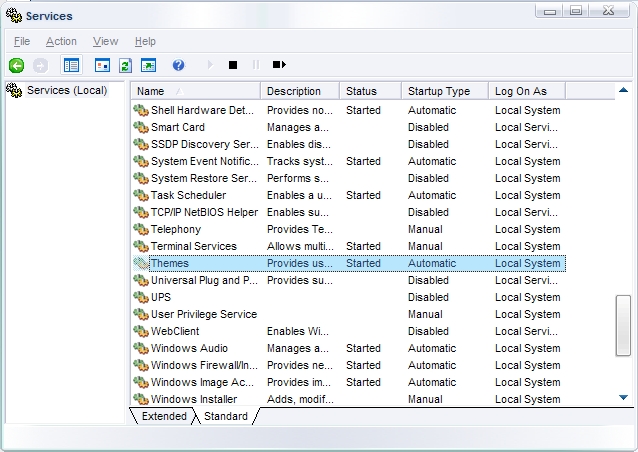
Task: Select the Standard tab
Action: (x=225, y=416)
